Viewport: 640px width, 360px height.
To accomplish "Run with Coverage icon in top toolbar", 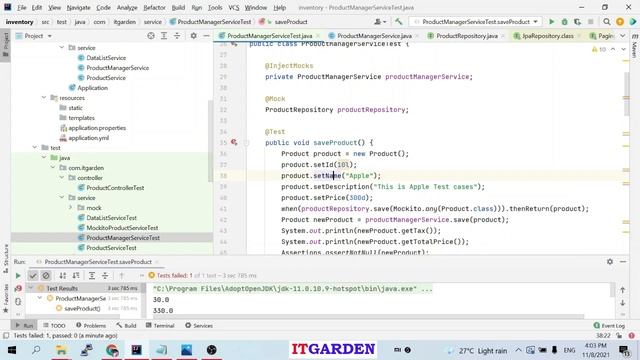I will point(577,22).
